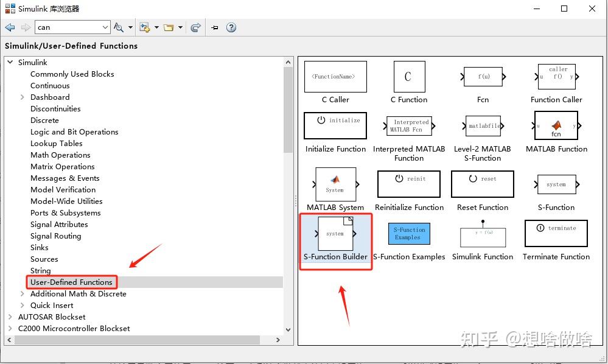Open the dropdown arrow beside the folder icon
The height and width of the screenshot is (364, 608).
180,27
